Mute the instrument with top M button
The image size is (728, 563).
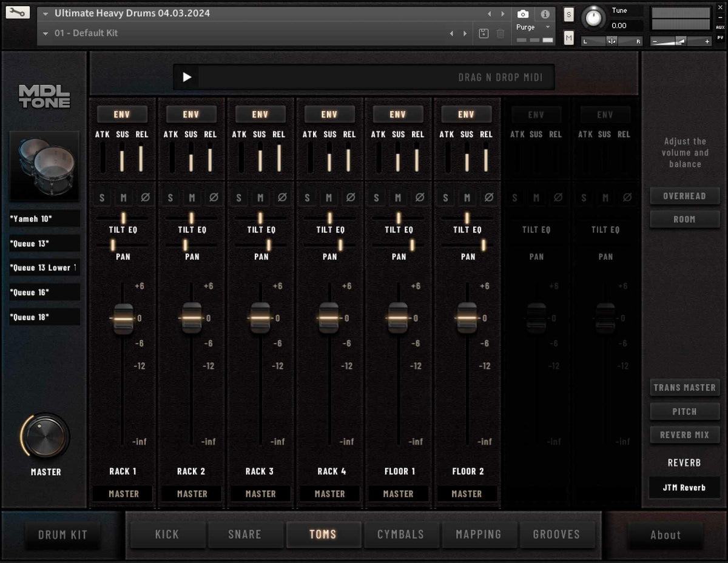[568, 38]
